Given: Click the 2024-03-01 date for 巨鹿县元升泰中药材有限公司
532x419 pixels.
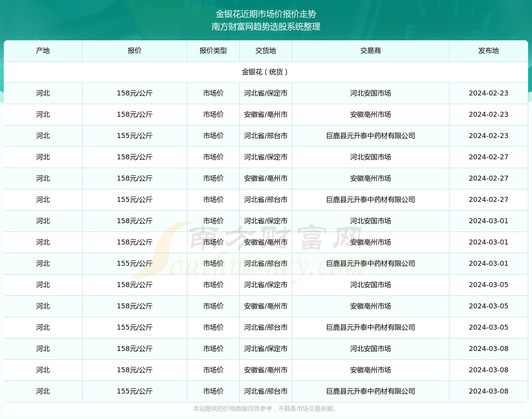Looking at the screenshot, I should pos(488,263).
